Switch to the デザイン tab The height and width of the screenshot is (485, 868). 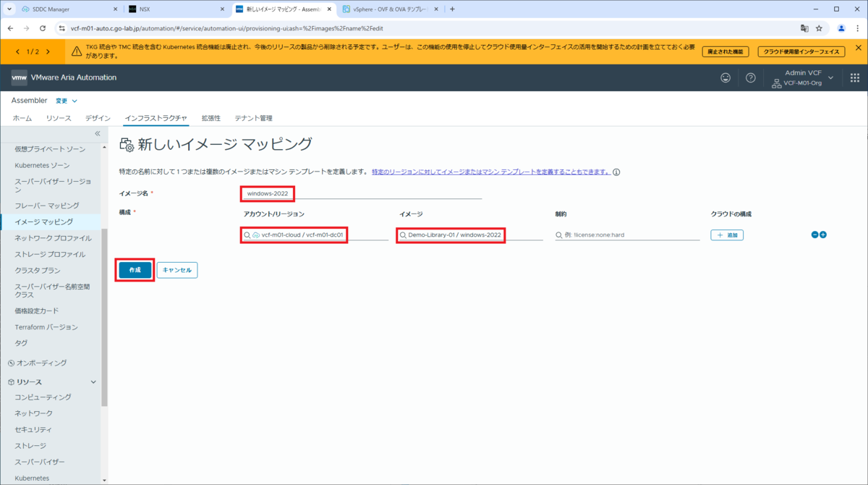point(98,118)
